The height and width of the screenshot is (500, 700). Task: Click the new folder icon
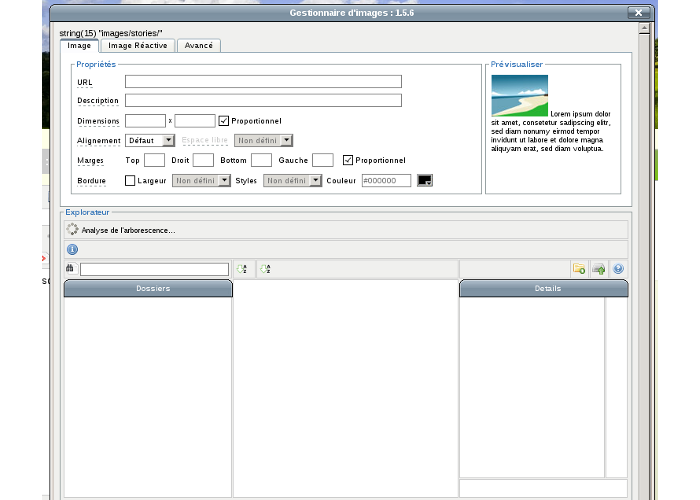click(x=579, y=269)
